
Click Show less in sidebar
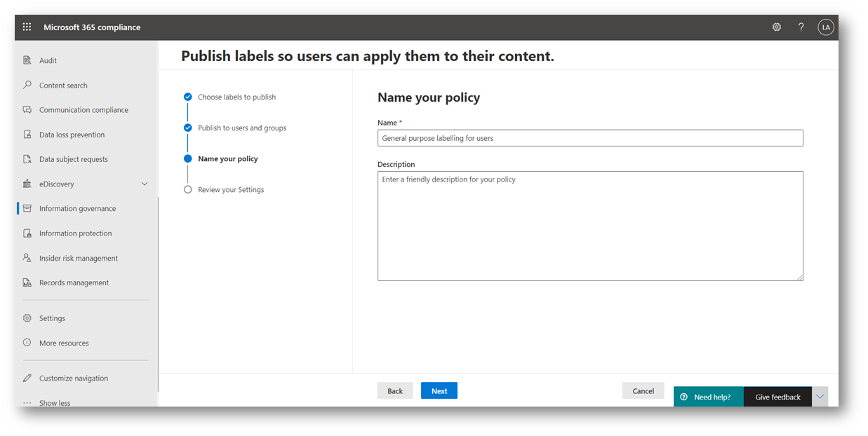[x=55, y=403]
